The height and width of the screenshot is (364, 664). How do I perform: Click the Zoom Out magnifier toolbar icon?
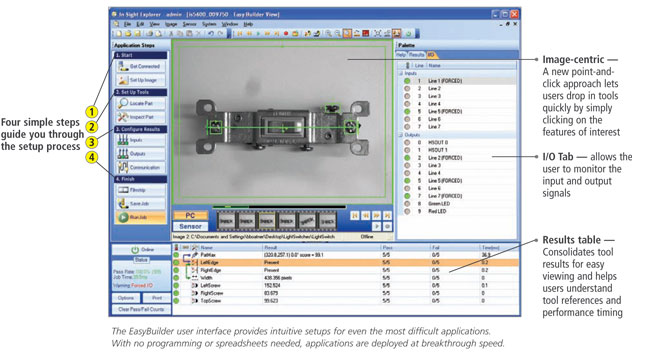(x=338, y=33)
